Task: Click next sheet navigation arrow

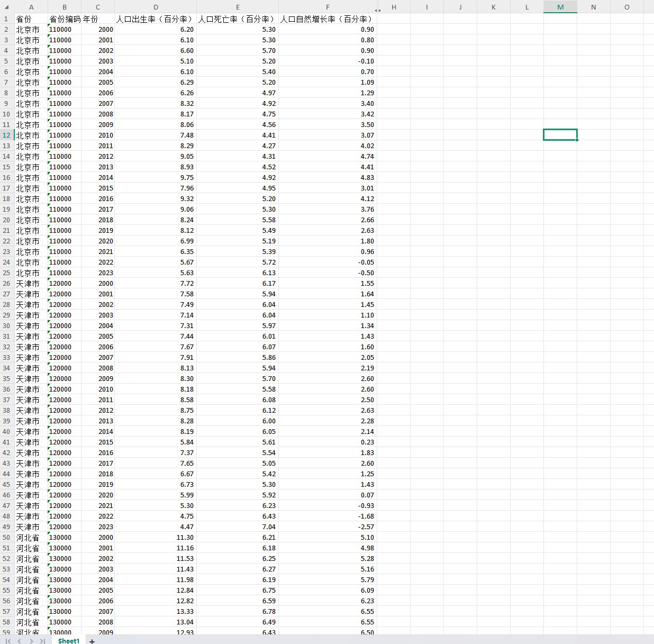Action: (31, 641)
